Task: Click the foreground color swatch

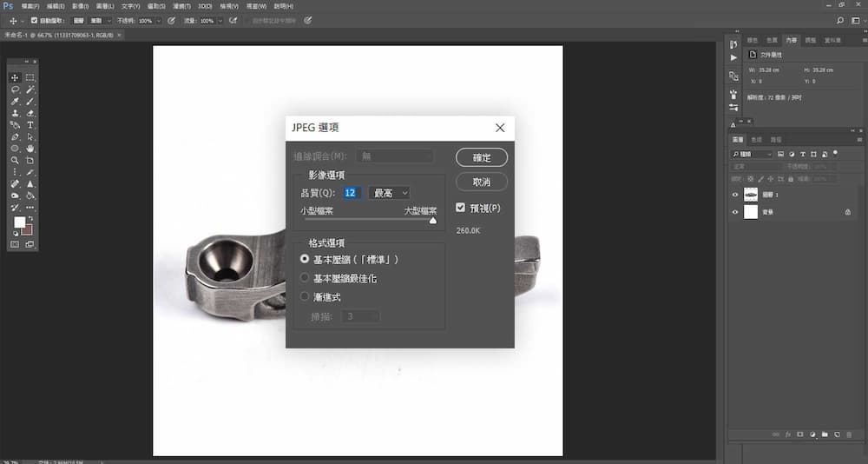Action: pos(19,222)
